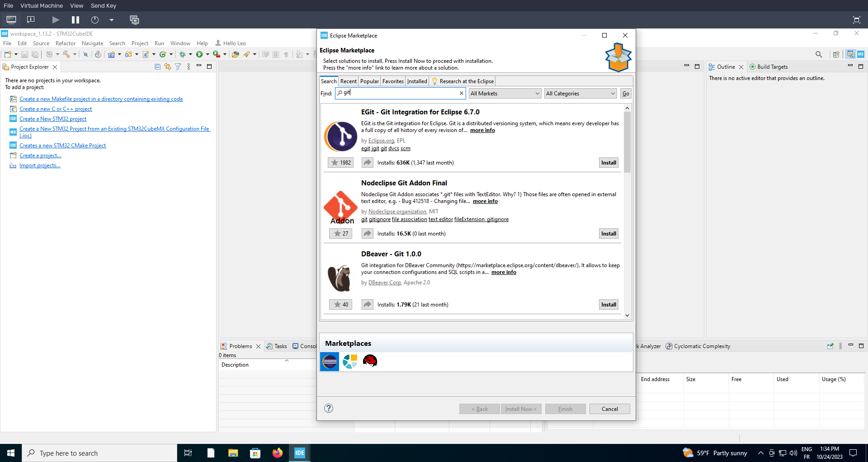Viewport: 868px width, 462px height.
Task: Open EGit more info link
Action: (x=482, y=130)
